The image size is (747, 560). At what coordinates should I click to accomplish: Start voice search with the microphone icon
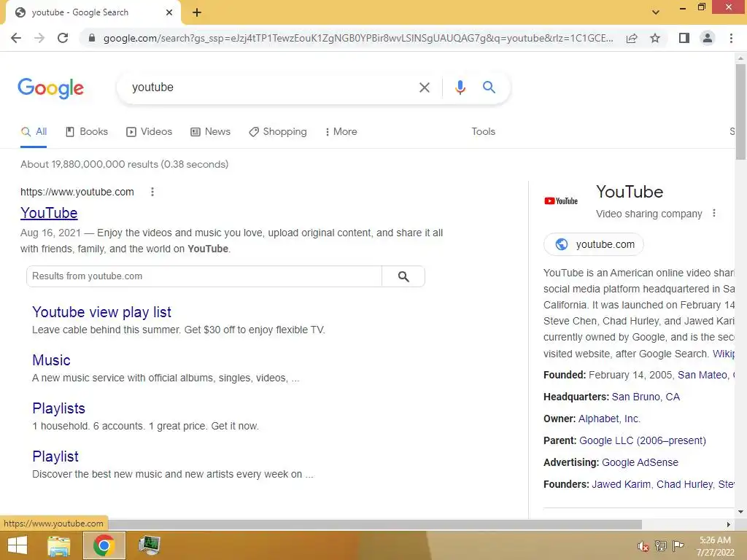click(x=460, y=87)
